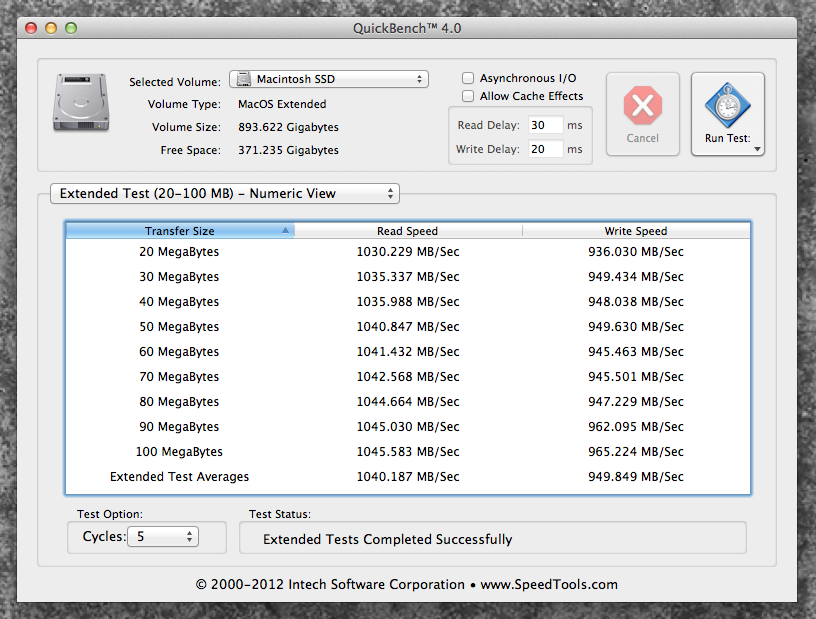The image size is (816, 619).
Task: Click write speed 962.095 MB/Sec
Action: tap(636, 427)
